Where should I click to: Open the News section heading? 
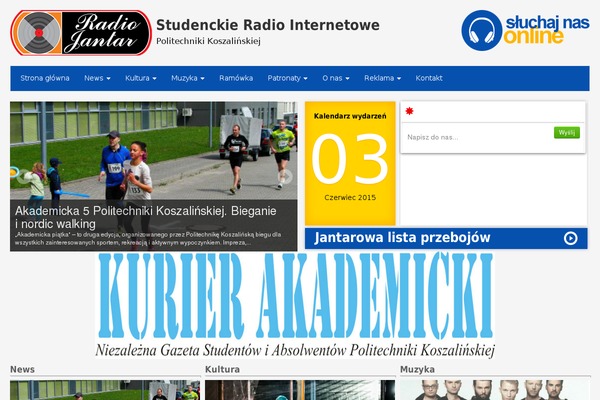point(22,369)
